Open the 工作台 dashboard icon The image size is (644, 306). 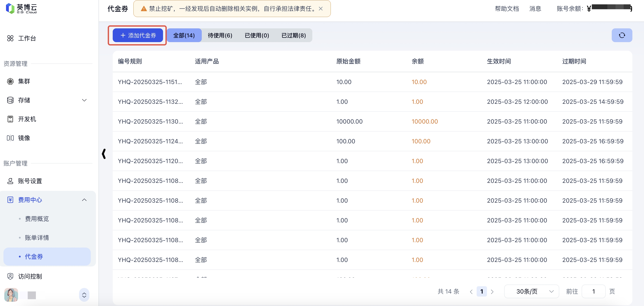pos(10,38)
